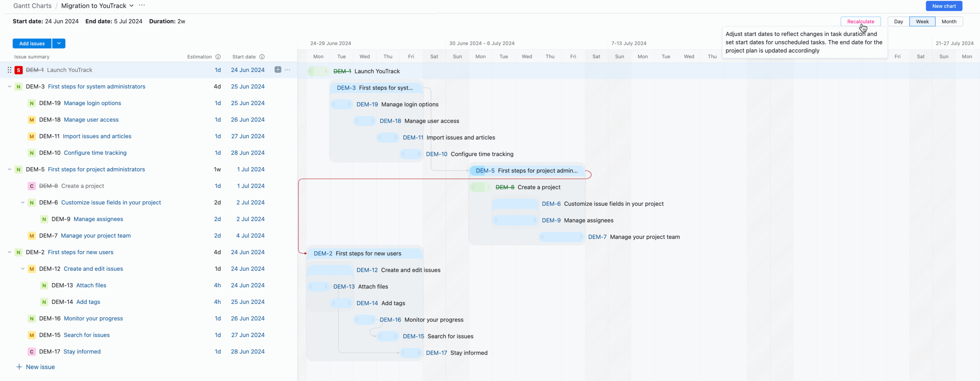This screenshot has height=381, width=980.
Task: Switch the timeline to Month view
Action: click(x=949, y=21)
